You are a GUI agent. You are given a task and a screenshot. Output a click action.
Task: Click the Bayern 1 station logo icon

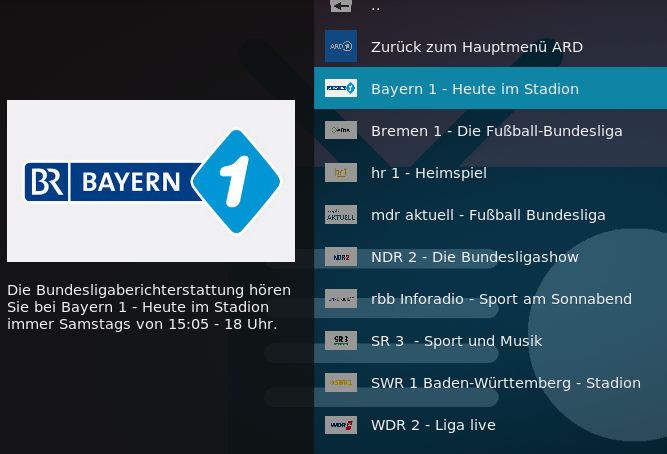[x=341, y=88]
